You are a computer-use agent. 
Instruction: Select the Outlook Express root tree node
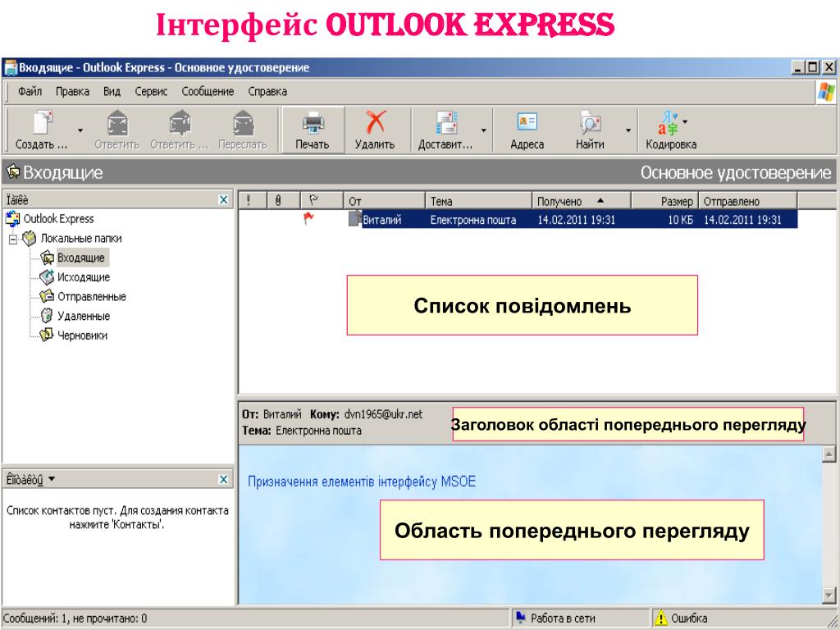(x=58, y=218)
